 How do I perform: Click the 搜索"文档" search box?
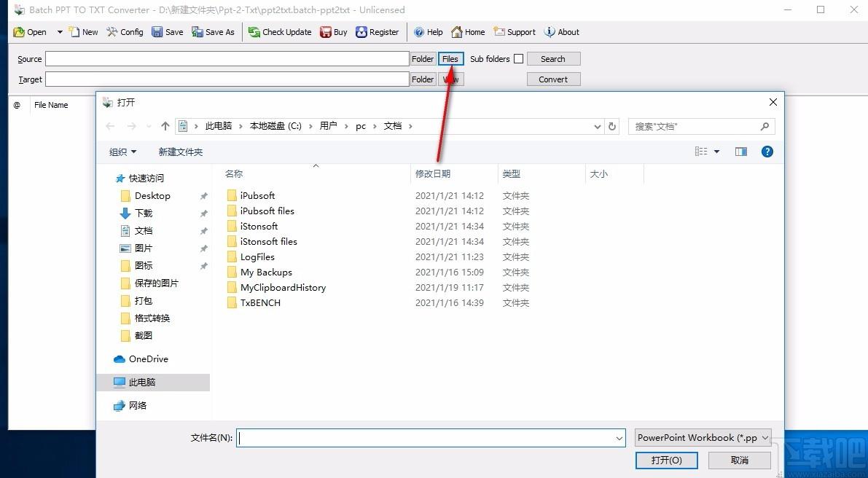pyautogui.click(x=701, y=126)
